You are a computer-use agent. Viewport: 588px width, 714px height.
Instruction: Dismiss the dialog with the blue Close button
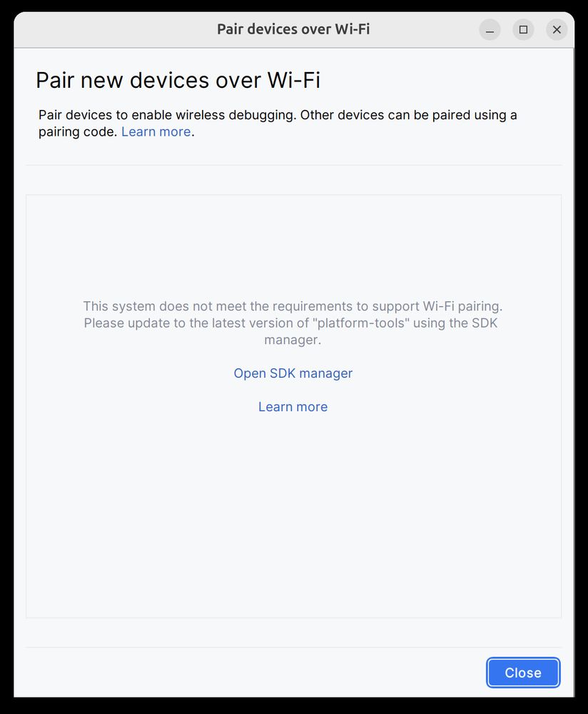pos(523,673)
